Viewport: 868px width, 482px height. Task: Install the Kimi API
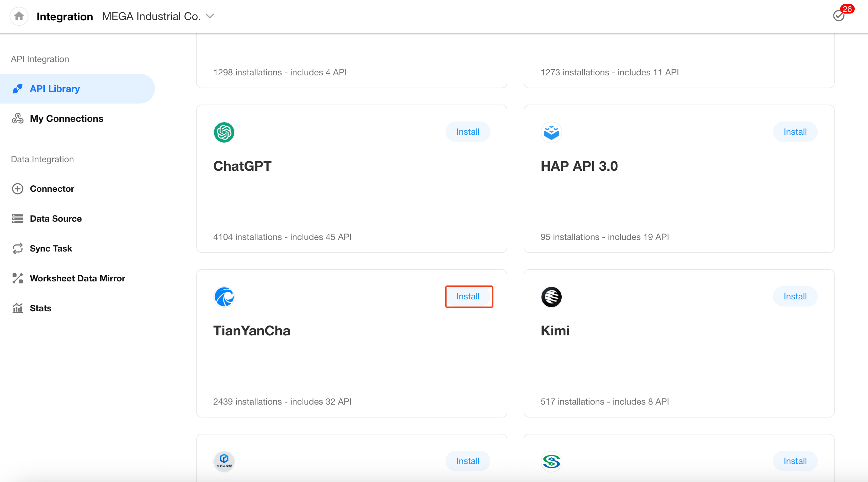click(x=795, y=296)
